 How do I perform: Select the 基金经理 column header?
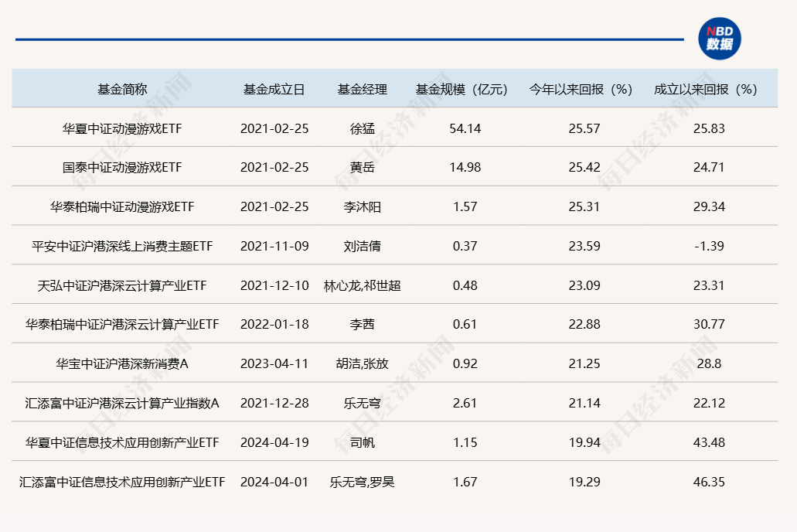[x=363, y=90]
